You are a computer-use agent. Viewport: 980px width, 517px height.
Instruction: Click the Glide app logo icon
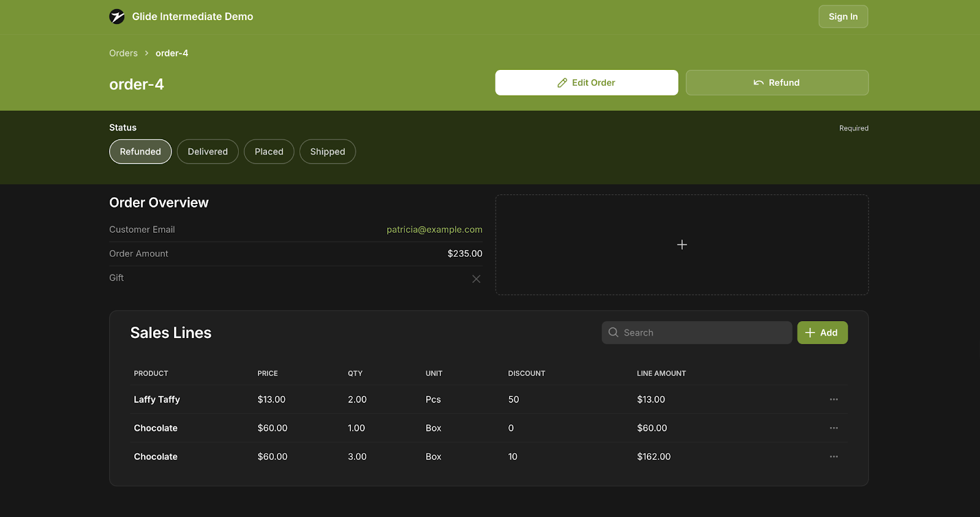pos(117,17)
